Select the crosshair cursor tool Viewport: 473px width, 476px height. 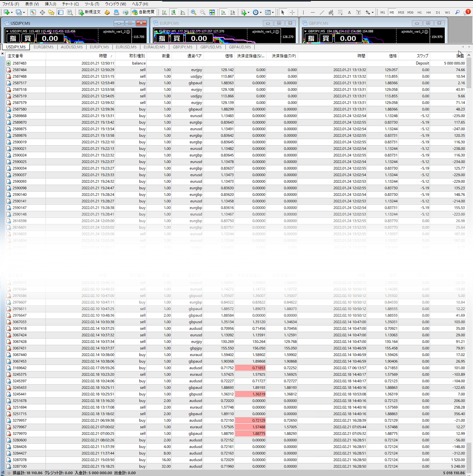click(x=292, y=12)
